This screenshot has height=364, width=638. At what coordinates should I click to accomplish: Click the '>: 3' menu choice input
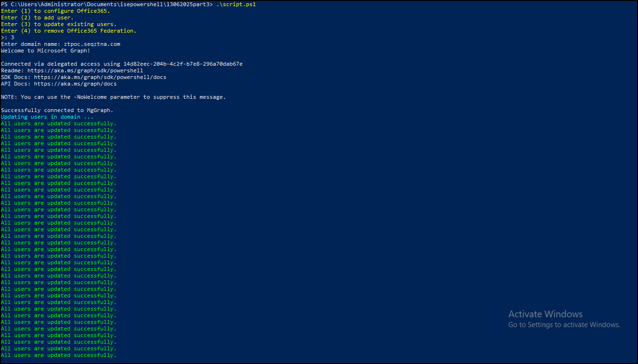(8, 37)
